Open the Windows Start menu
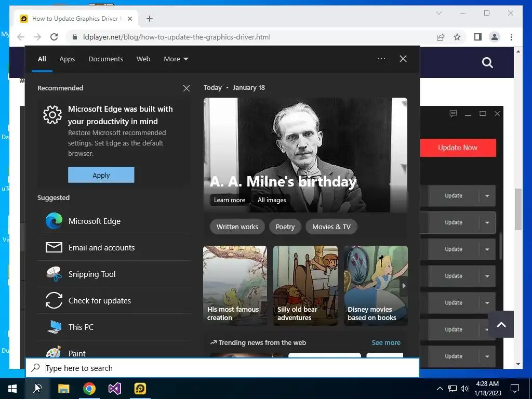This screenshot has width=532, height=399. pos(12,389)
